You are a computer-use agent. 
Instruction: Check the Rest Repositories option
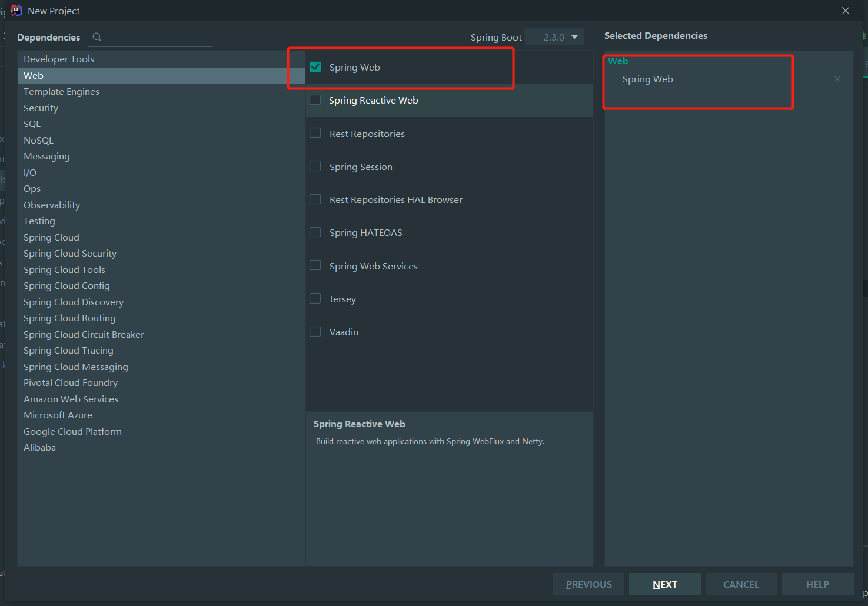tap(315, 134)
